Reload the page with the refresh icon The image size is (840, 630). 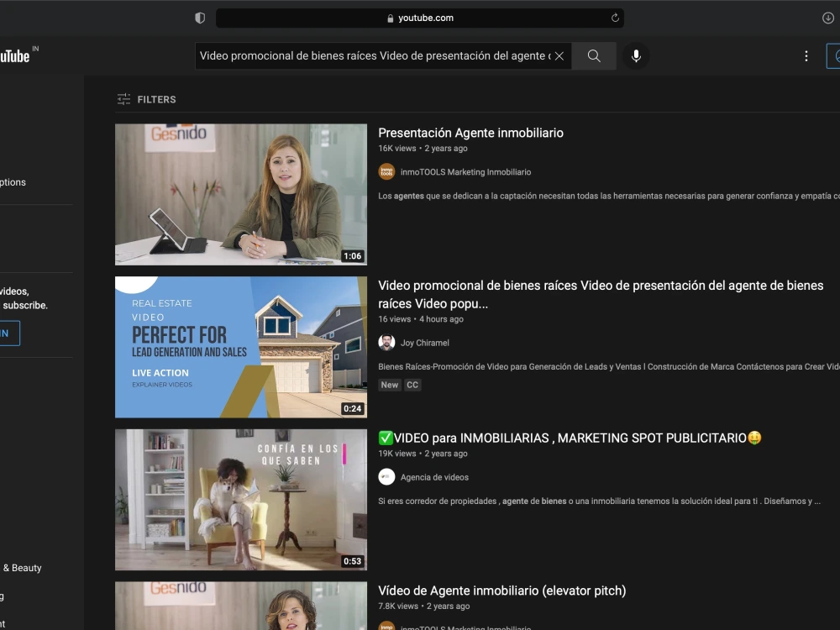[615, 18]
